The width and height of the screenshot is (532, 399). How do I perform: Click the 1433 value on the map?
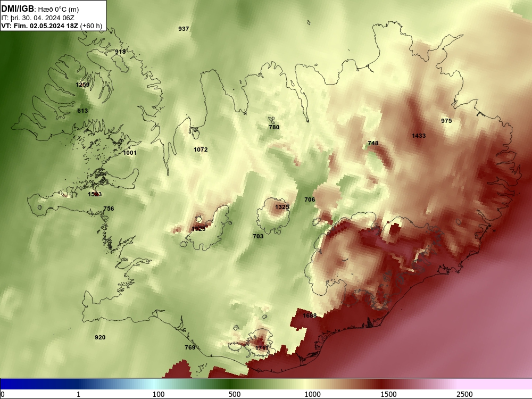click(419, 136)
